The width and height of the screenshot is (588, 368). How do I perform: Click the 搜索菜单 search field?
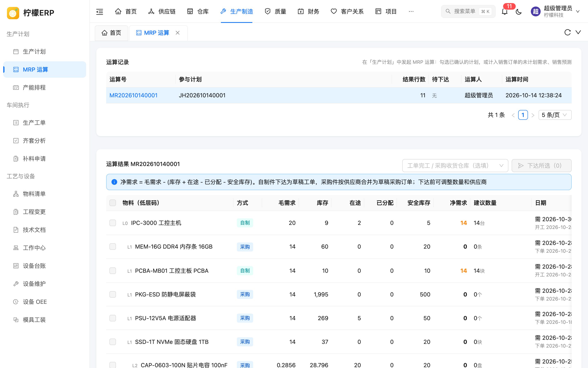coord(468,11)
